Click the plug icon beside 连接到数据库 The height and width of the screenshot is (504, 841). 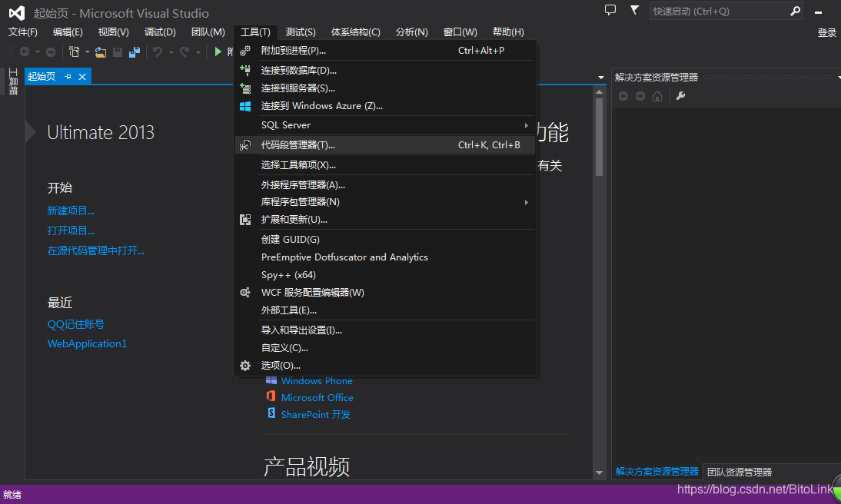coord(245,70)
